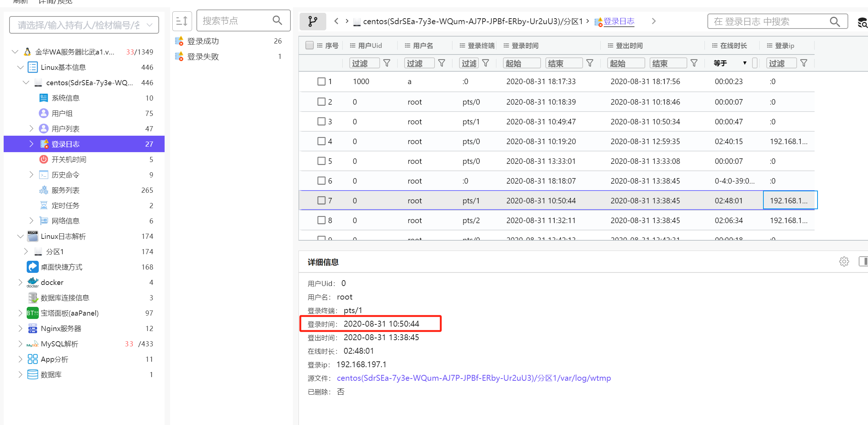The height and width of the screenshot is (425, 868).
Task: Click the sort nodes icon
Action: pyautogui.click(x=182, y=21)
